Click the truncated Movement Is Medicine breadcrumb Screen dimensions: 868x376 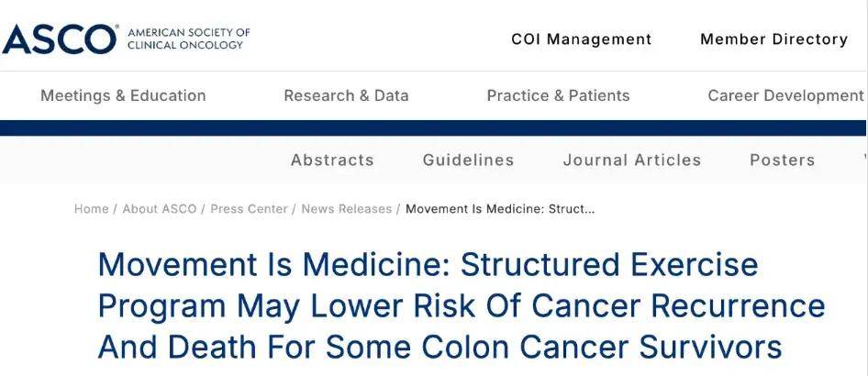pos(500,209)
